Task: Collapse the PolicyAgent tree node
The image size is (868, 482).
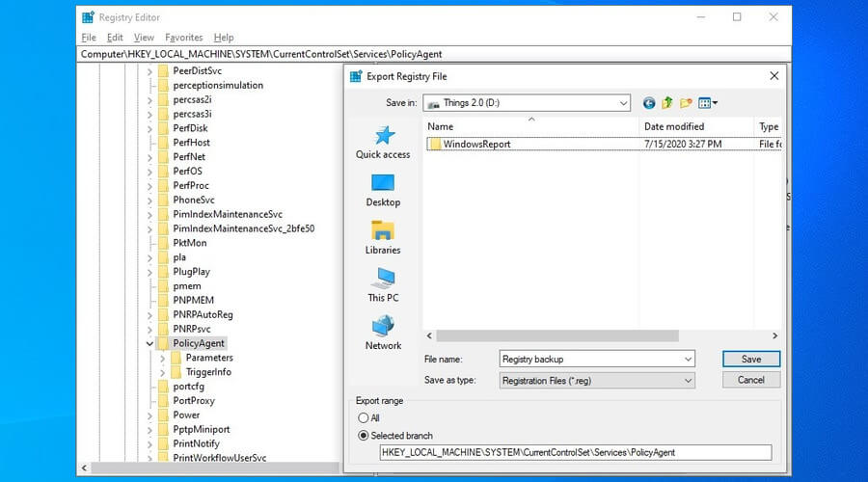Action: pyautogui.click(x=149, y=343)
